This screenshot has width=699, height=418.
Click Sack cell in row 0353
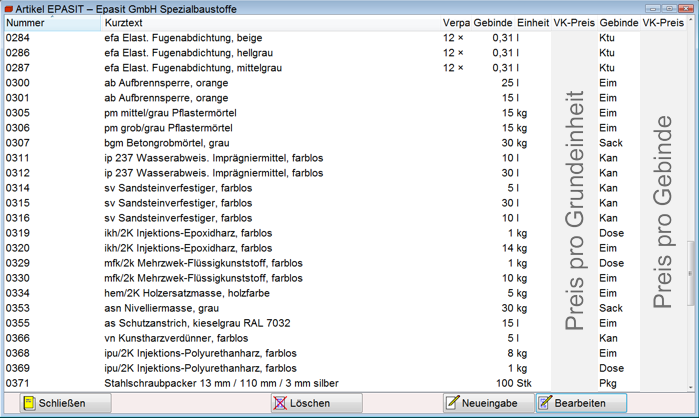pyautogui.click(x=611, y=308)
